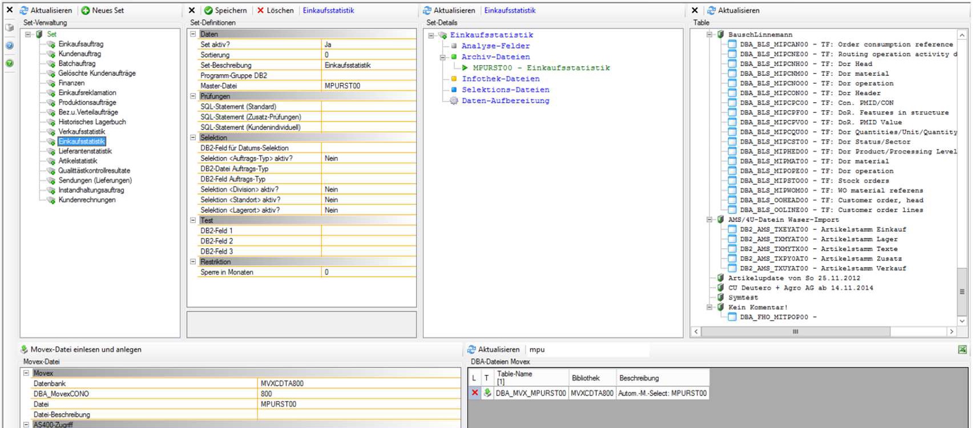Image resolution: width=980 pixels, height=428 pixels.
Task: Click Movex-Datei einlesen und anlegen icon
Action: pyautogui.click(x=24, y=349)
